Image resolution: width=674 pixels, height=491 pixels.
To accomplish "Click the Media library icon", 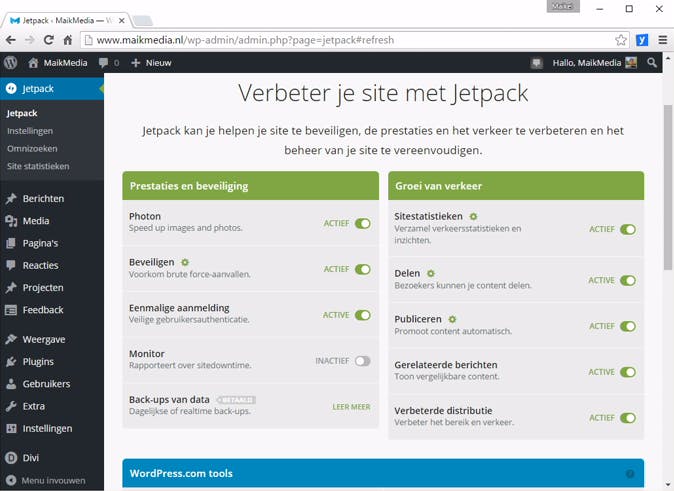I will coord(11,221).
